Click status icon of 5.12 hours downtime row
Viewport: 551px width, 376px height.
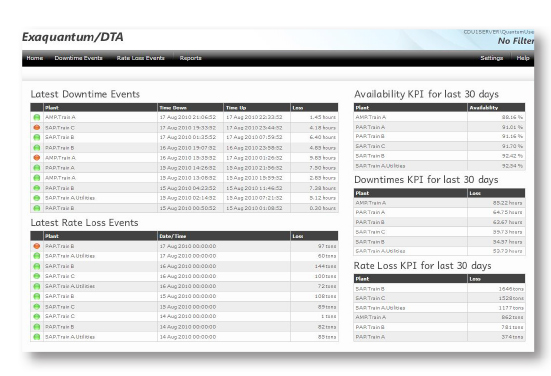(x=37, y=198)
